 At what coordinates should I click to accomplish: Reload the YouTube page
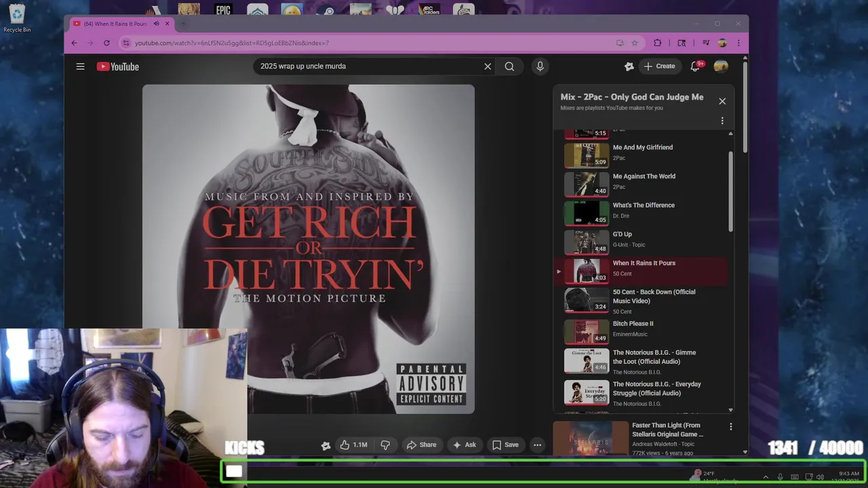(x=106, y=43)
